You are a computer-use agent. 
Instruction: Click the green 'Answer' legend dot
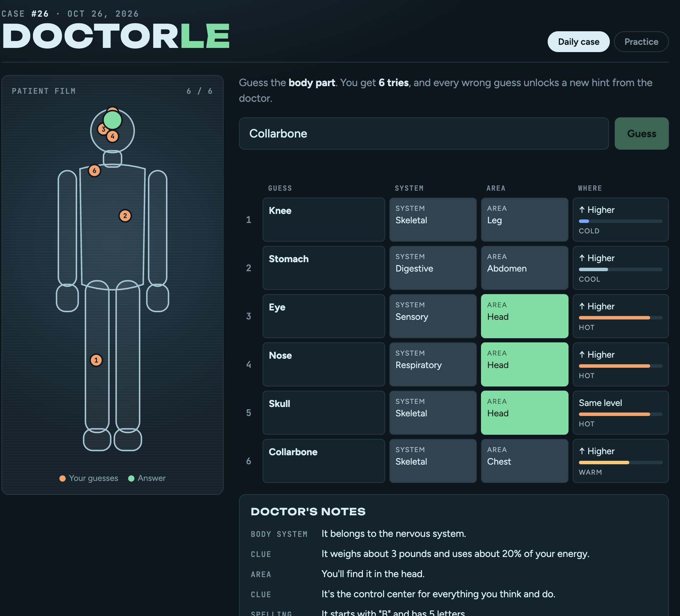(131, 478)
